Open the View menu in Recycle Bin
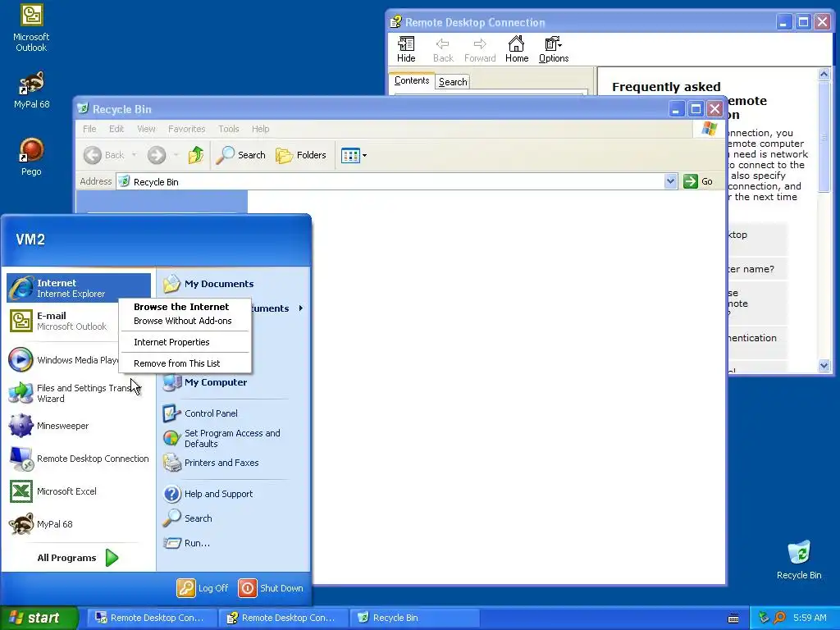840x630 pixels. click(x=146, y=129)
